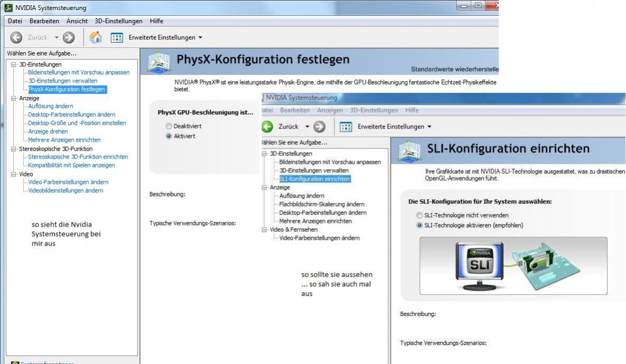Open 'Flachbildschirm-Skalierung ändern'

pyautogui.click(x=322, y=204)
